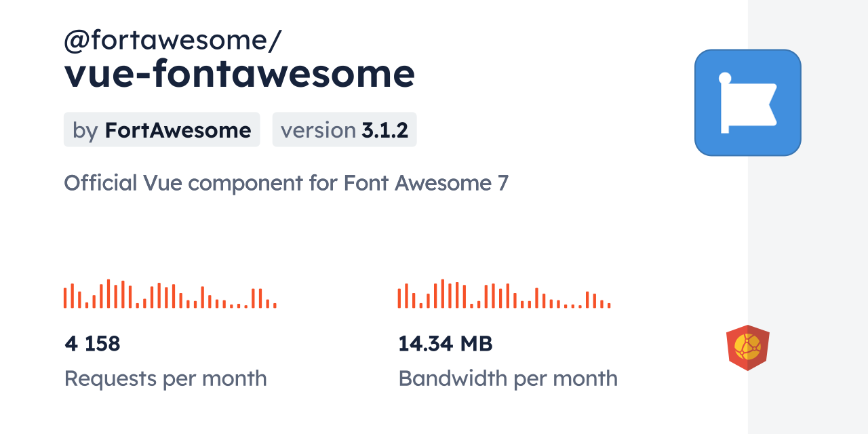Viewport: 868px width, 434px height.
Task: Click the @fortawesome/ scope text
Action: 172,41
